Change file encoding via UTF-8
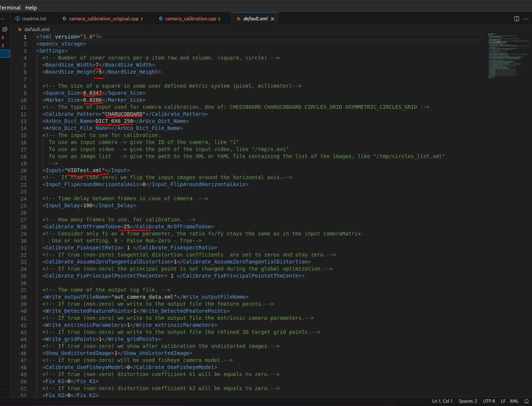 pos(489,401)
